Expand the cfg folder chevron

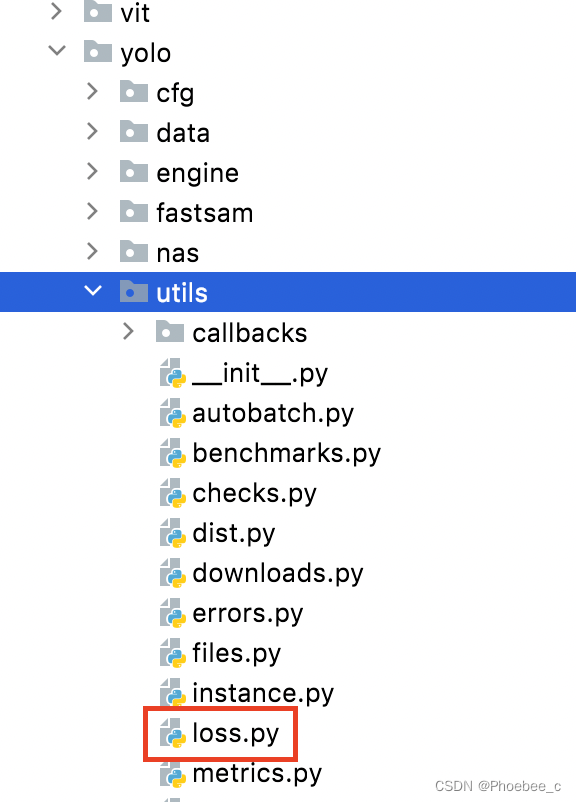pos(93,91)
